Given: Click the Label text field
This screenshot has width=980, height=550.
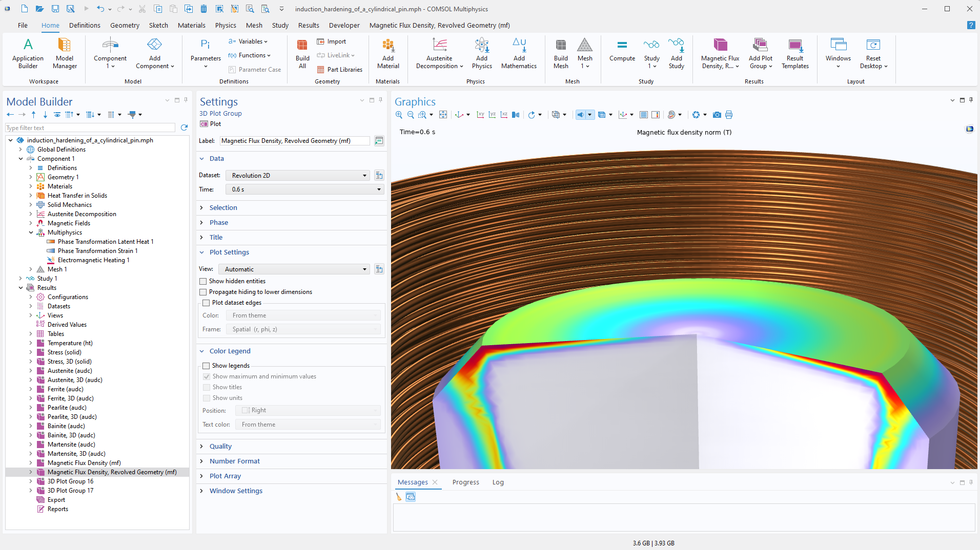Looking at the screenshot, I should click(294, 141).
